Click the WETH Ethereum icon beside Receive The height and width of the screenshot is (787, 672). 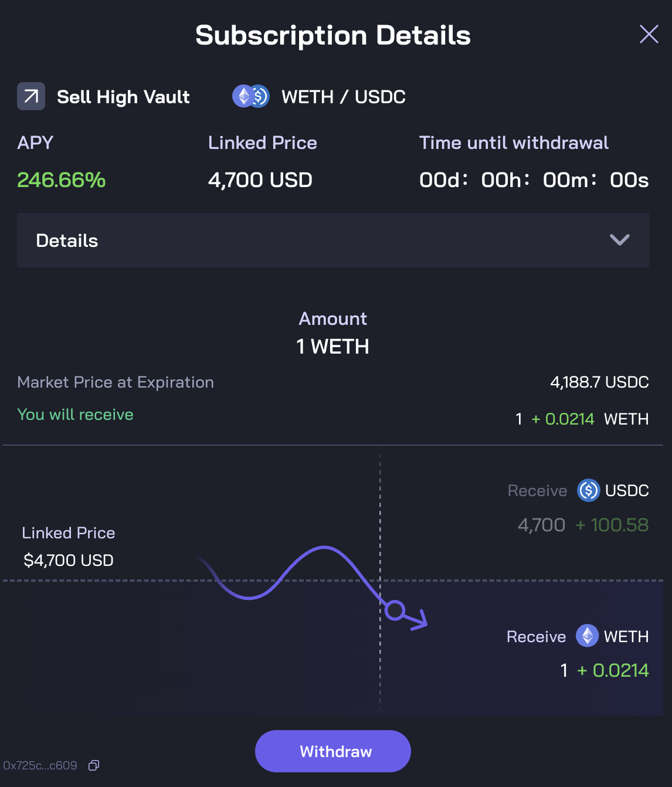[587, 636]
